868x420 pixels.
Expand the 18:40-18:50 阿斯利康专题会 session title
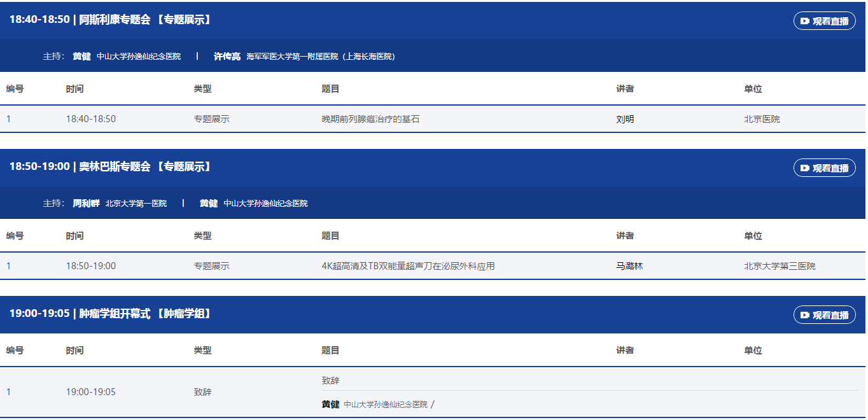pyautogui.click(x=110, y=20)
